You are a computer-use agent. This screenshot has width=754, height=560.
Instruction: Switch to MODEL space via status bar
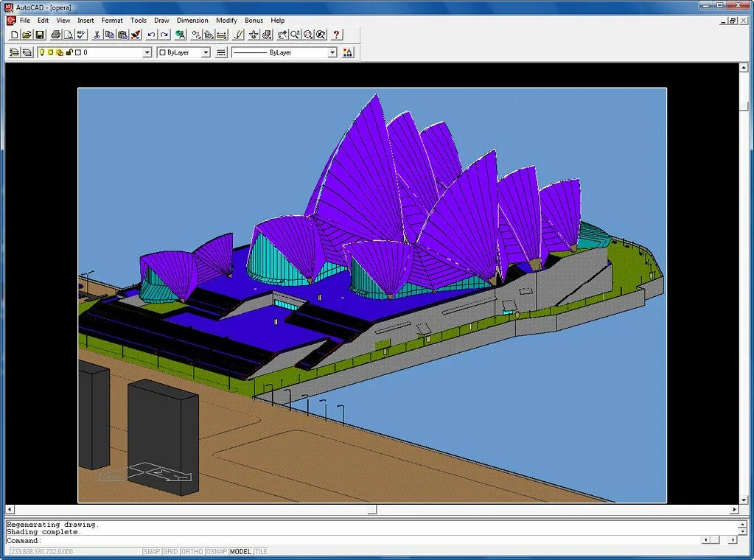[x=241, y=550]
